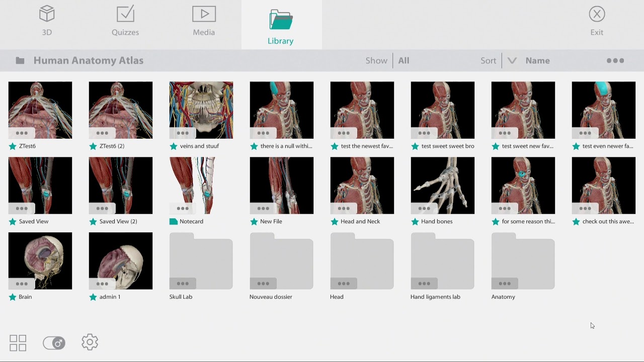Toggle favorite star for Hand bones
This screenshot has width=644, height=362.
415,222
